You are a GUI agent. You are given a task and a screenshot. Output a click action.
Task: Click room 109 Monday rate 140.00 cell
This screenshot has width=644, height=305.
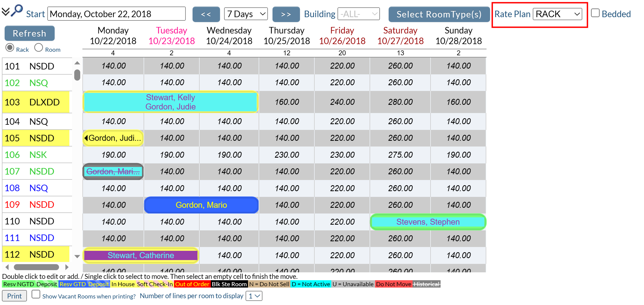[113, 205]
